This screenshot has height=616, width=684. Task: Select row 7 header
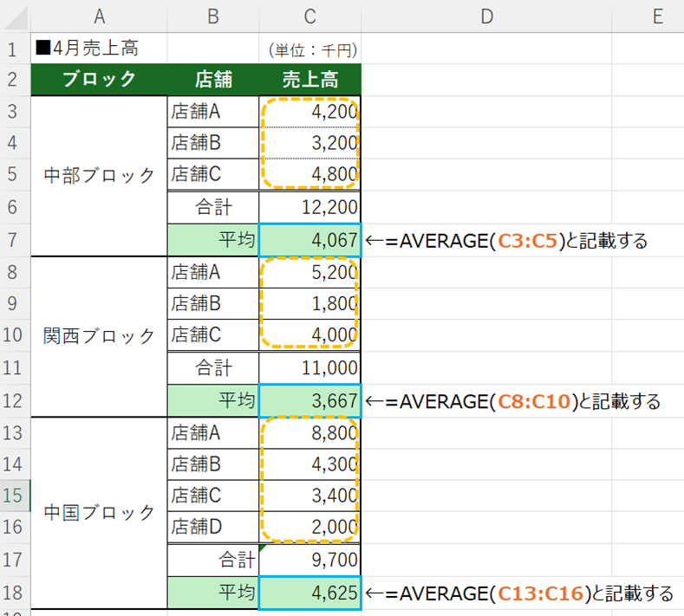pos(15,240)
